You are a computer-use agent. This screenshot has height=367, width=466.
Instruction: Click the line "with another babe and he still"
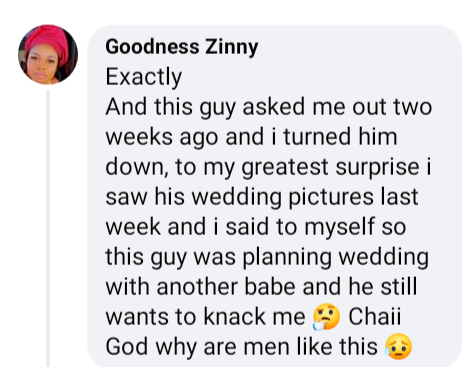pos(261,287)
